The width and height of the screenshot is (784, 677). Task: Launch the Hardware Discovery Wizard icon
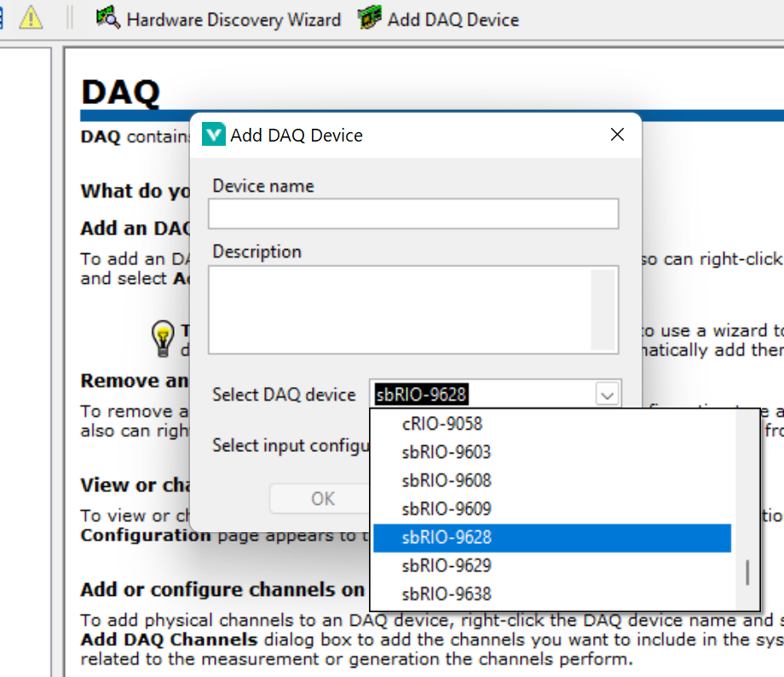tap(108, 18)
